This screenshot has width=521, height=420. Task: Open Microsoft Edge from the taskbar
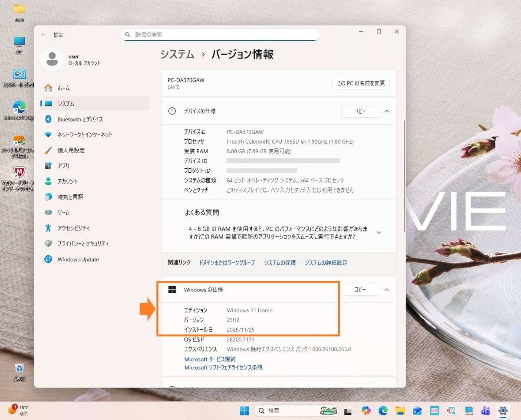point(383,410)
